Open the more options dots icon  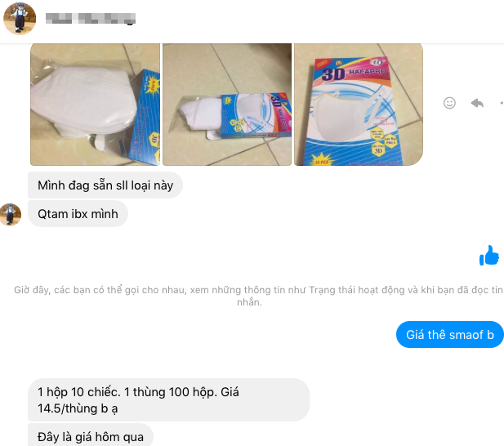[x=502, y=103]
